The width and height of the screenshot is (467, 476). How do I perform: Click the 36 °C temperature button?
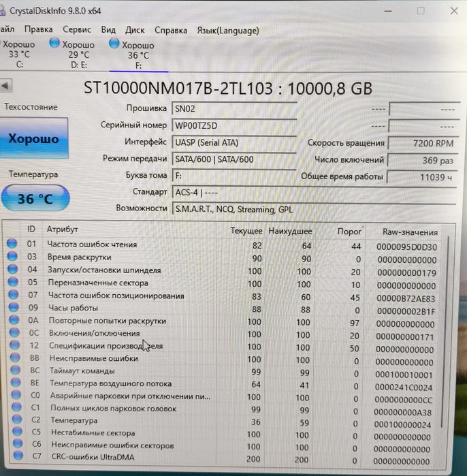point(35,199)
